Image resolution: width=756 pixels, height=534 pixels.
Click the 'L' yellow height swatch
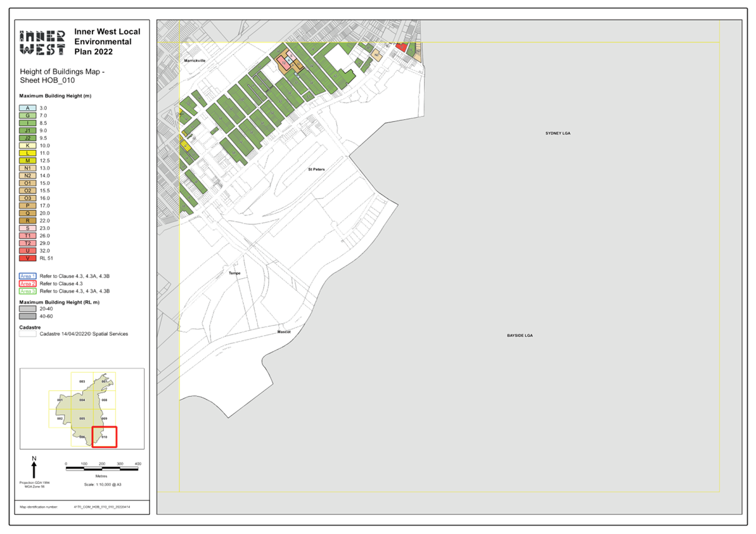(28, 153)
